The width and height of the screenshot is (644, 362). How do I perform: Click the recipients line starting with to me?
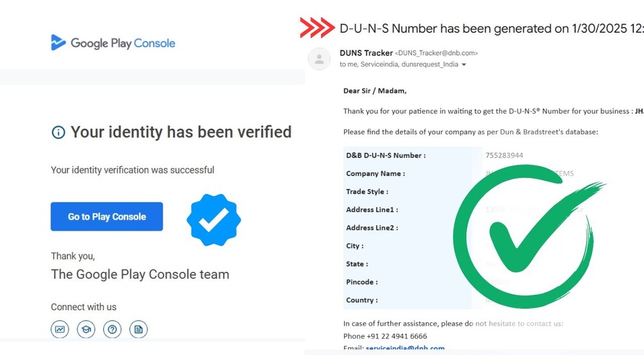pyautogui.click(x=399, y=65)
